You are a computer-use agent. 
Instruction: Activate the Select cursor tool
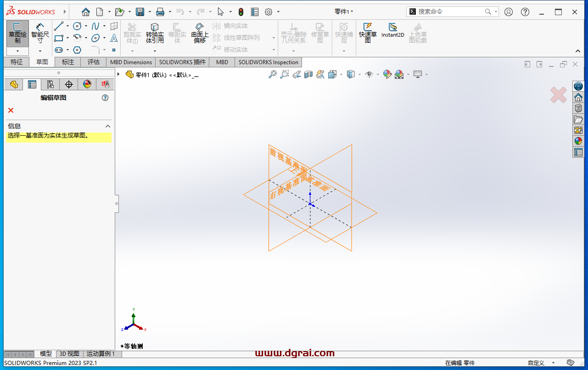(221, 12)
